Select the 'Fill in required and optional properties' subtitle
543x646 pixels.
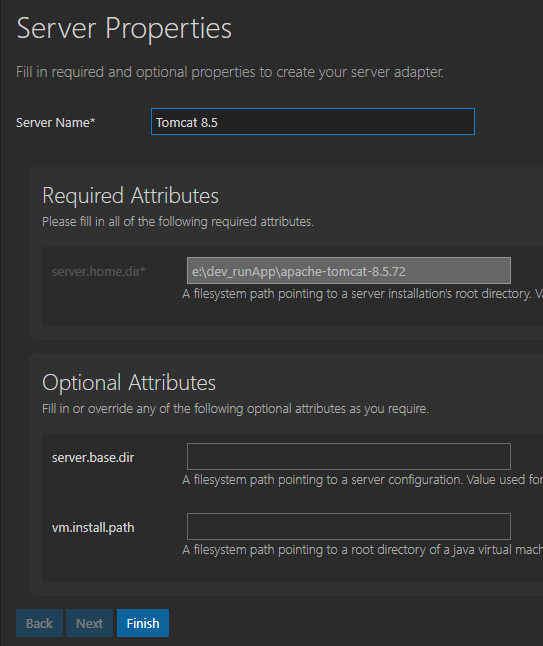pyautogui.click(x=230, y=72)
